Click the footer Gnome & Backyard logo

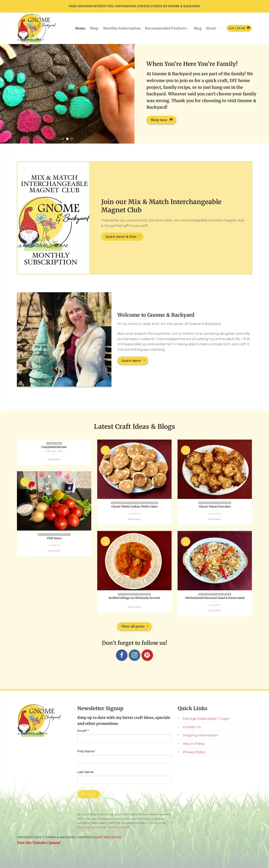[x=39, y=720]
